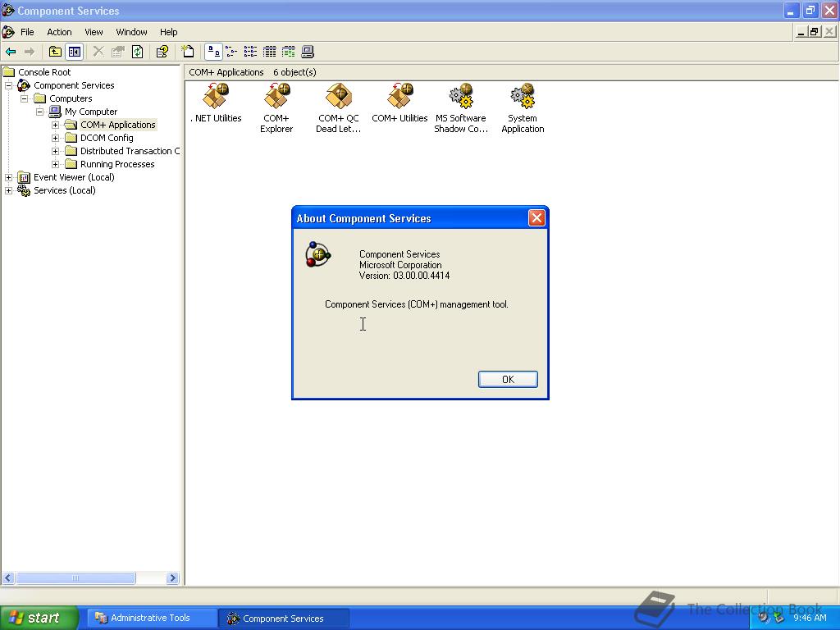Click the Up One Level folder icon
The image size is (840, 630).
[x=55, y=52]
